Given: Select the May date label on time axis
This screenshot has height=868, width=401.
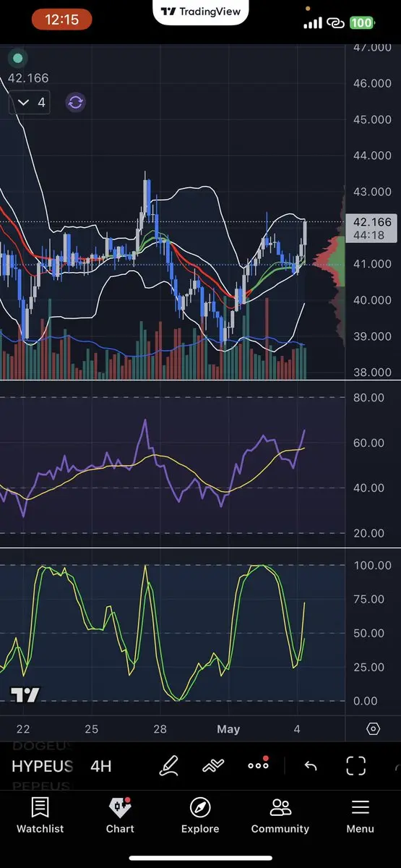Looking at the screenshot, I should [228, 729].
